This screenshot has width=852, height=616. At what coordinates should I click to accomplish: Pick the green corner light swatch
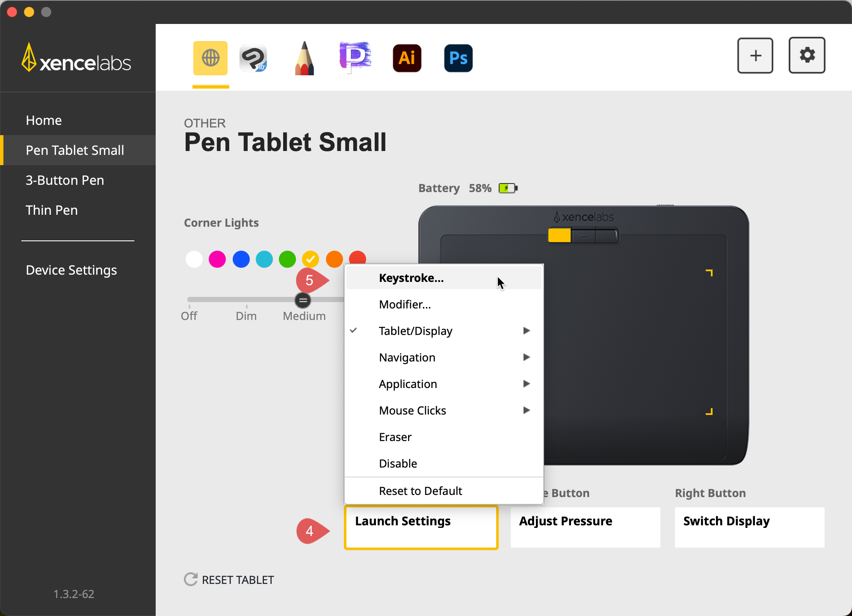pyautogui.click(x=287, y=259)
